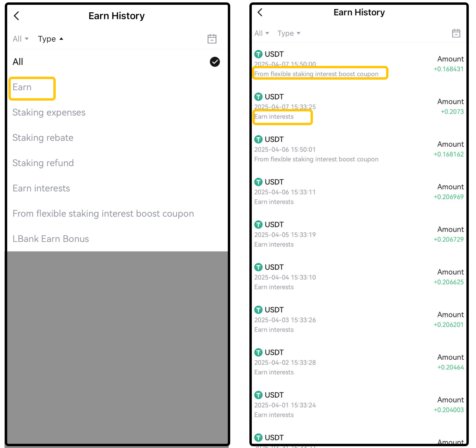Click USDT coin icon of 2025-04-06 15:33:11 entry
Screen dimensions: 476x448
(258, 182)
